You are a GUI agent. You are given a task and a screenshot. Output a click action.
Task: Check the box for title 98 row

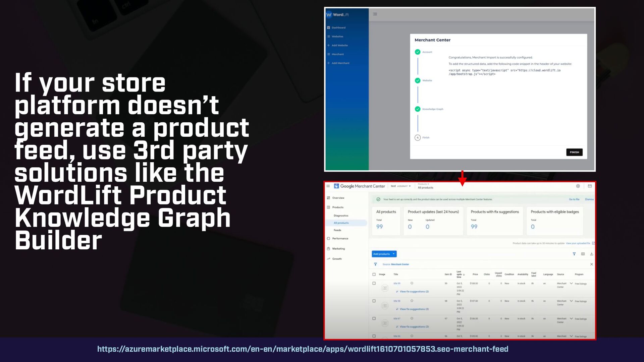[x=374, y=301]
